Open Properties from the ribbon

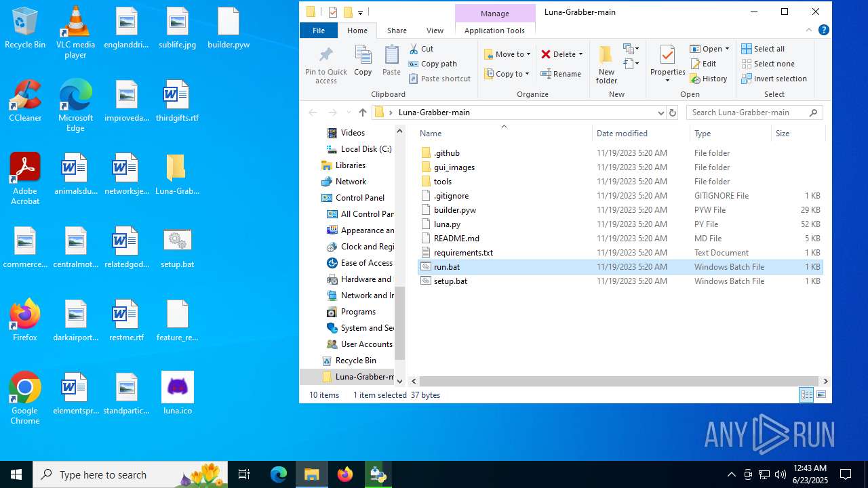pyautogui.click(x=667, y=65)
